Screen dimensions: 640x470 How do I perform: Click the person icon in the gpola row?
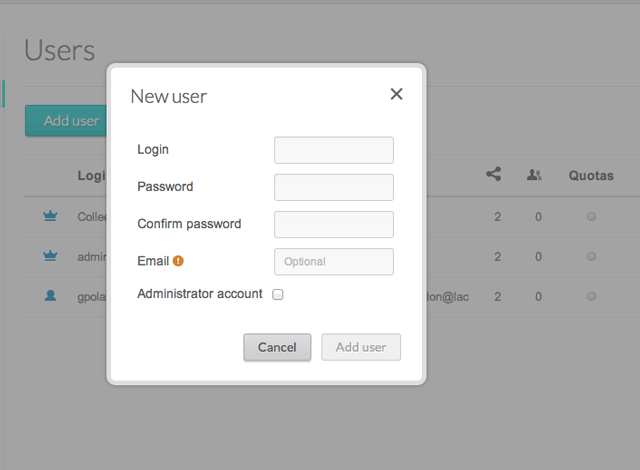[x=51, y=296]
